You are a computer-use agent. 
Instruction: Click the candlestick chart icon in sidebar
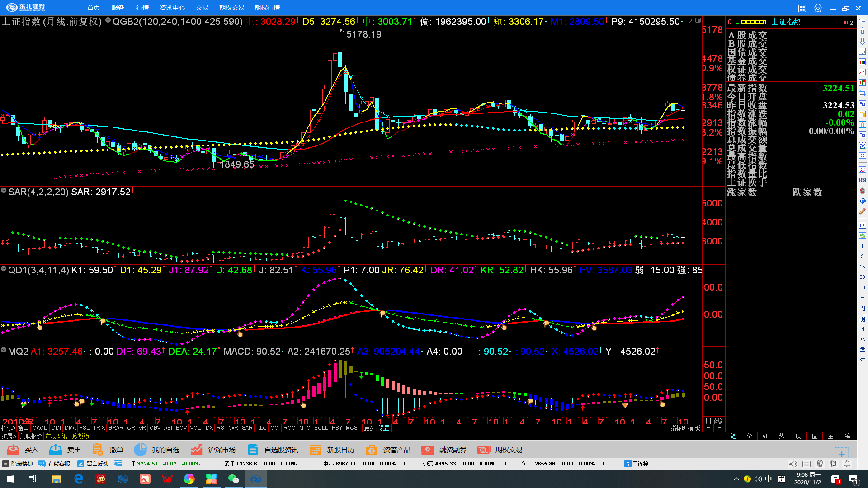862,83
